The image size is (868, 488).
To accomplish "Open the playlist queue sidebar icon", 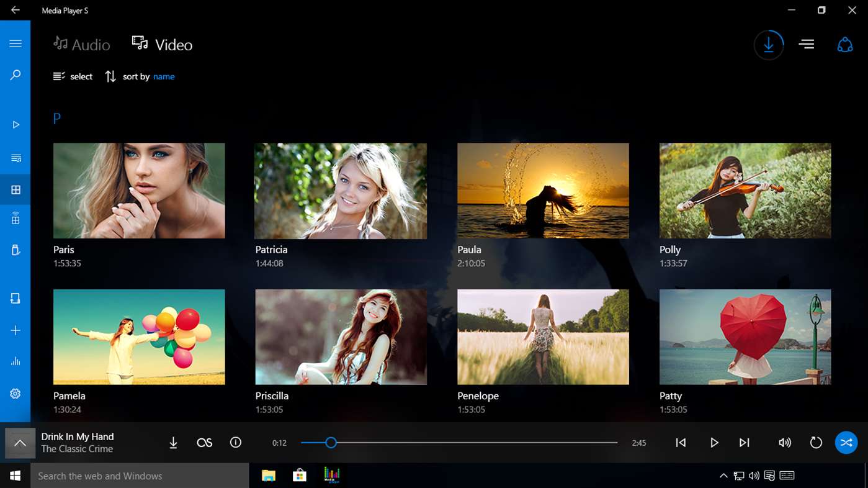I will coord(16,158).
